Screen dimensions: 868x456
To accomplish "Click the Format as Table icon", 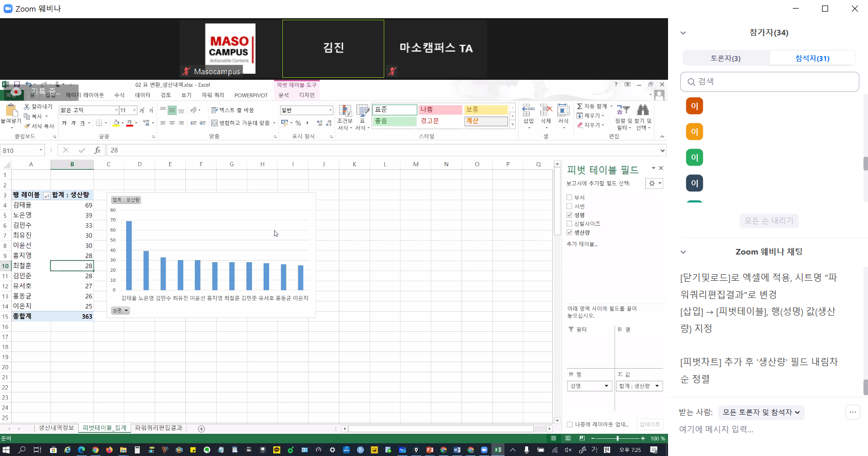I will pos(363,112).
